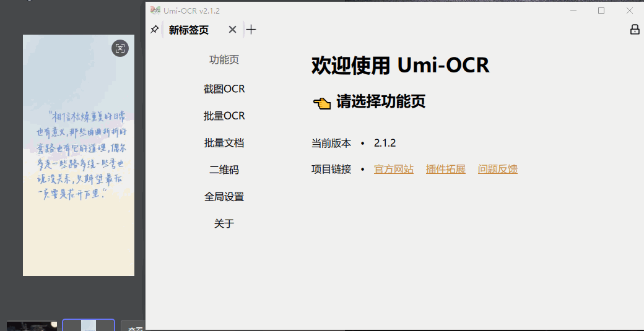Minimize the Umi-OCR window
The image size is (644, 331).
[573, 11]
